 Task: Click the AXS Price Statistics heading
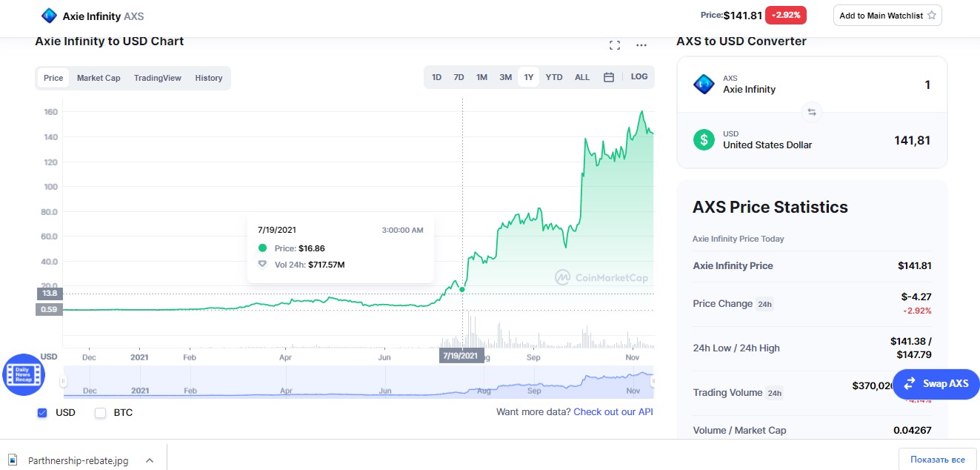point(770,207)
